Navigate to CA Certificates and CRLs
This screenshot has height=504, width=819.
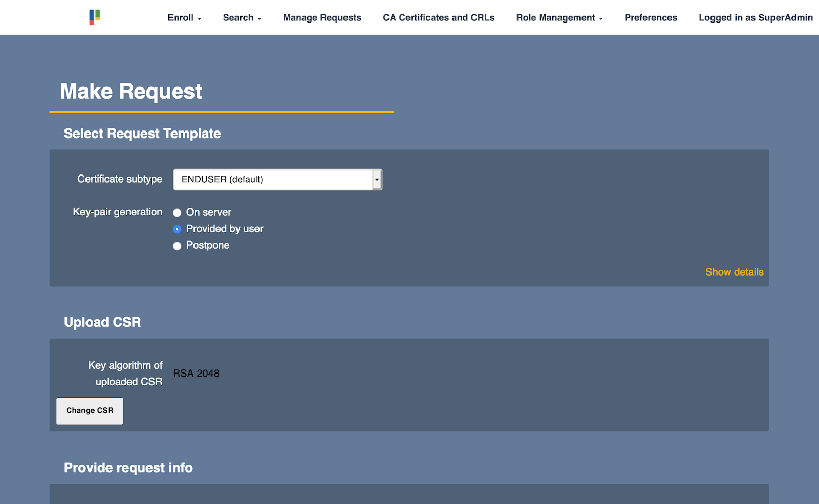(x=438, y=17)
